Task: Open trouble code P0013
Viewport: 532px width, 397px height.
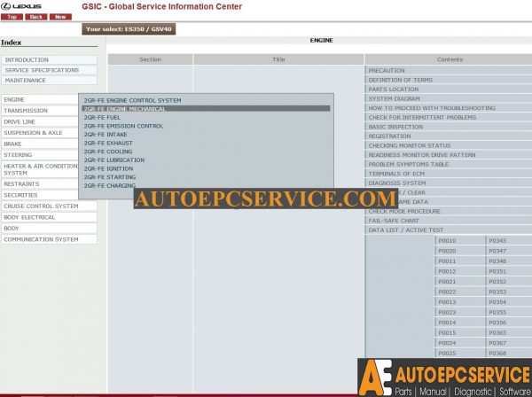Action: [x=459, y=302]
